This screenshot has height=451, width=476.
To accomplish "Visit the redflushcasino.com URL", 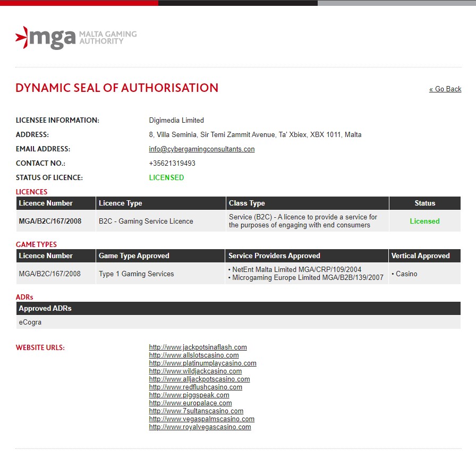I will tap(195, 387).
